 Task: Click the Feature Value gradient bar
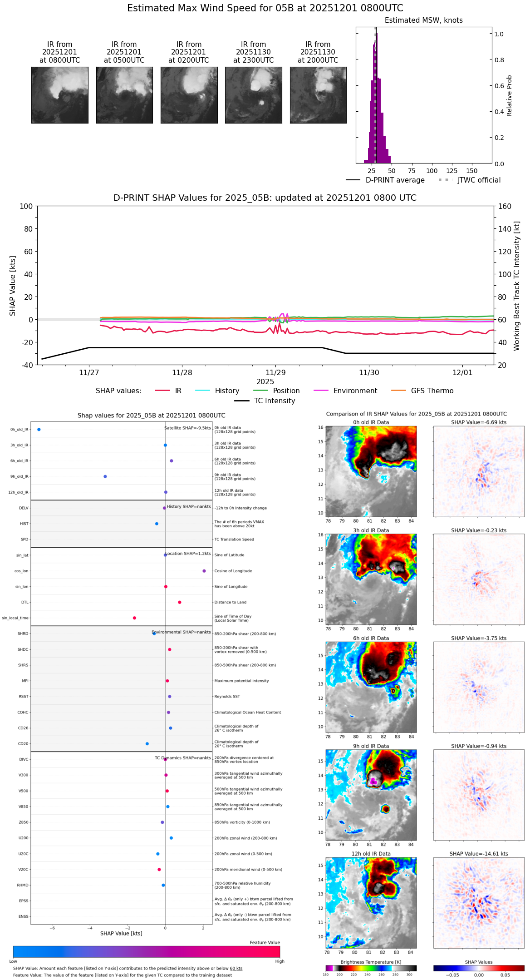(146, 951)
